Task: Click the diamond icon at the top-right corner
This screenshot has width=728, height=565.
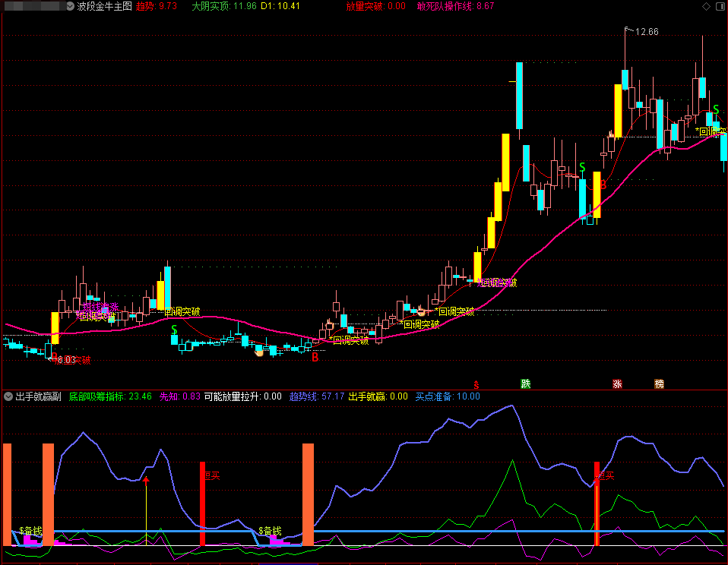Action: 706,6
